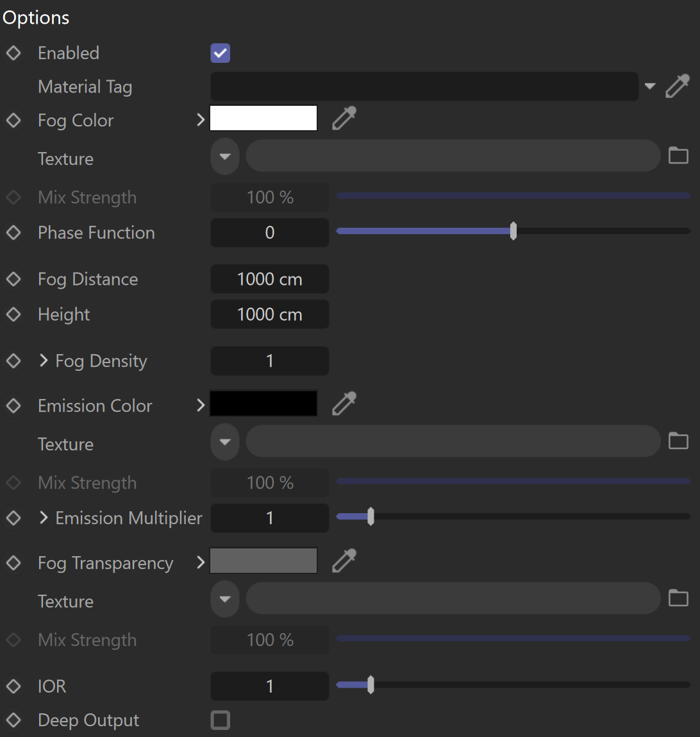Click the Phase Function slider handle

point(513,231)
